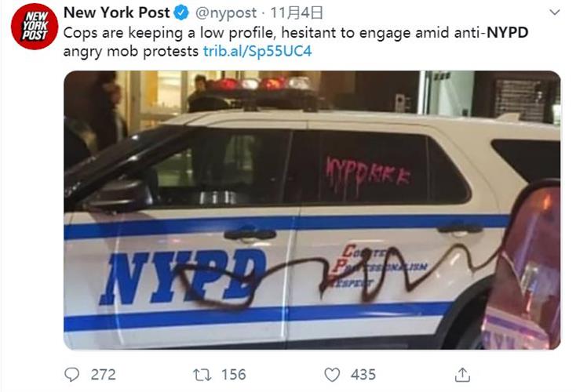Open the New York Post display name
Image resolution: width=576 pixels, height=392 pixels.
tap(116, 13)
